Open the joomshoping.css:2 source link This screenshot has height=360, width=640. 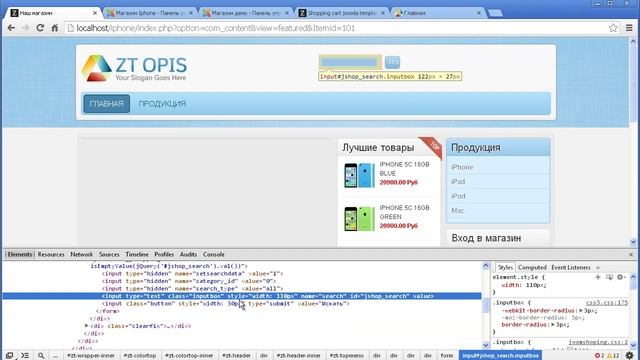pos(598,342)
